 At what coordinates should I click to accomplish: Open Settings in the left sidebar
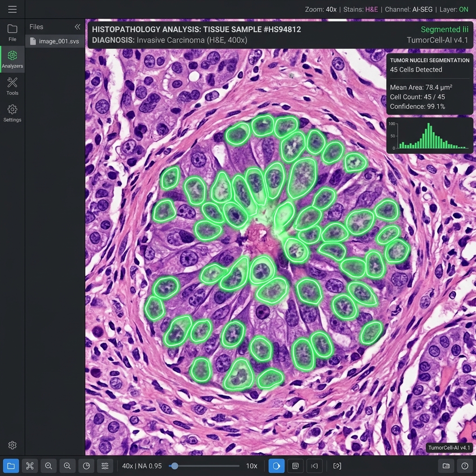(12, 113)
